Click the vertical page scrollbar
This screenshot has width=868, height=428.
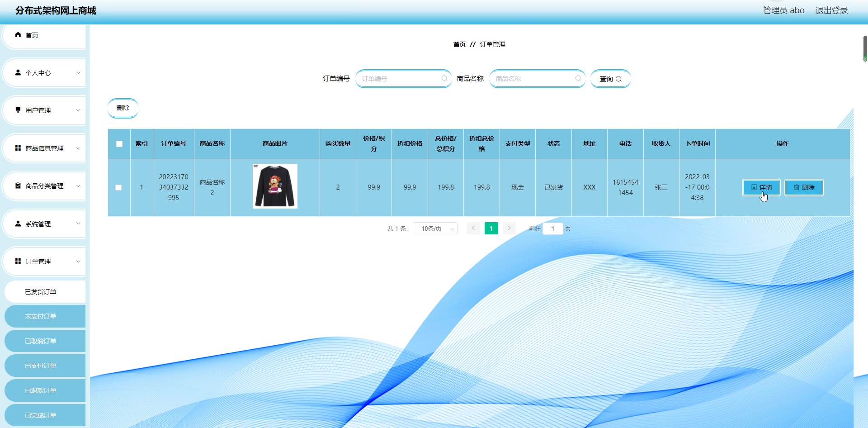pos(865,48)
